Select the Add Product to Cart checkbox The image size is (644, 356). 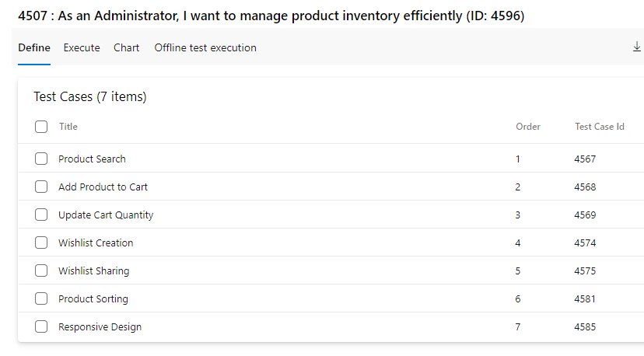coord(41,187)
